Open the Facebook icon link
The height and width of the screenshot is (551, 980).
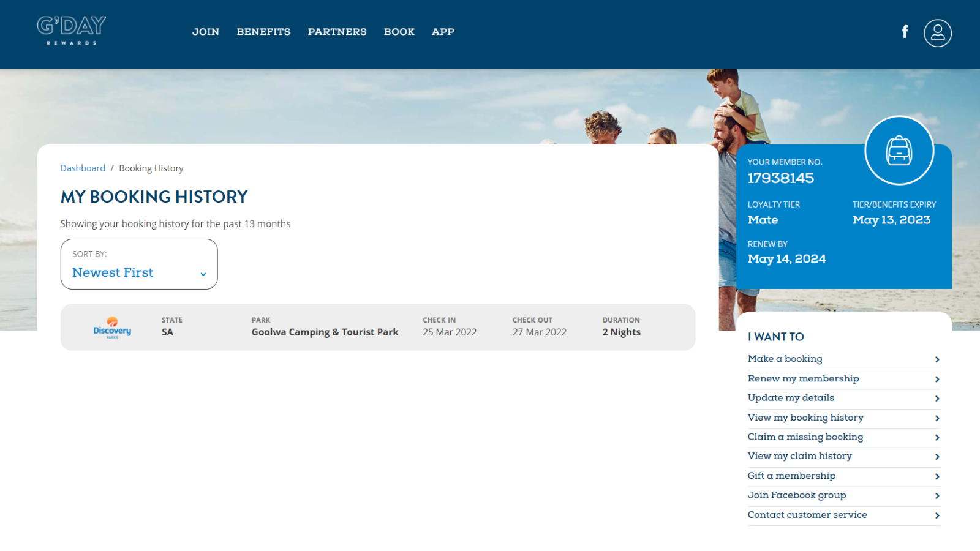click(x=905, y=32)
